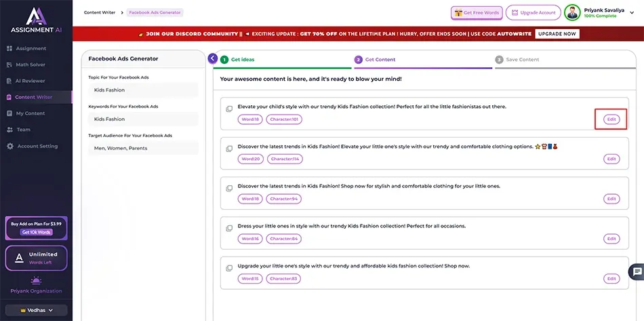Open the Vedhas workspace dropdown
Screen dimensions: 644x321
[36, 310]
